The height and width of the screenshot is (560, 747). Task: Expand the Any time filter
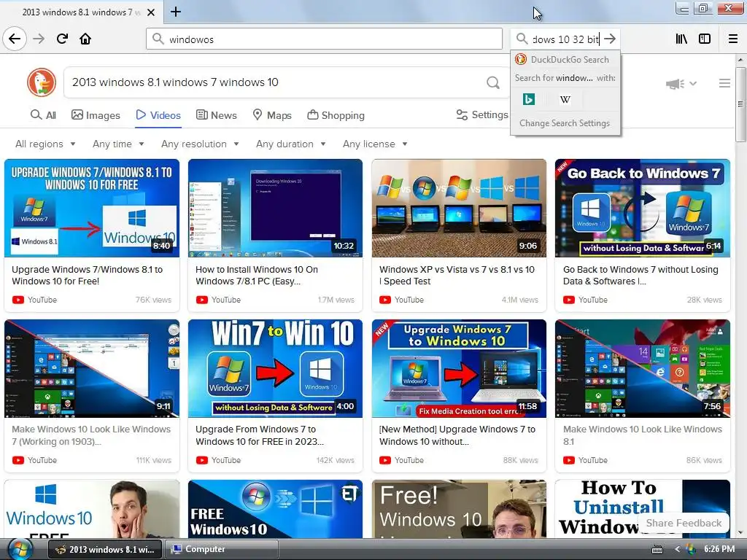(x=118, y=144)
